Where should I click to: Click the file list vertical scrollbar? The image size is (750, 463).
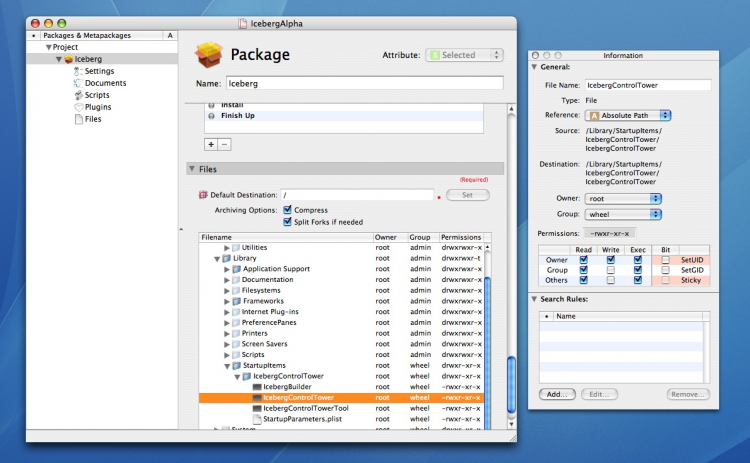pyautogui.click(x=487, y=335)
